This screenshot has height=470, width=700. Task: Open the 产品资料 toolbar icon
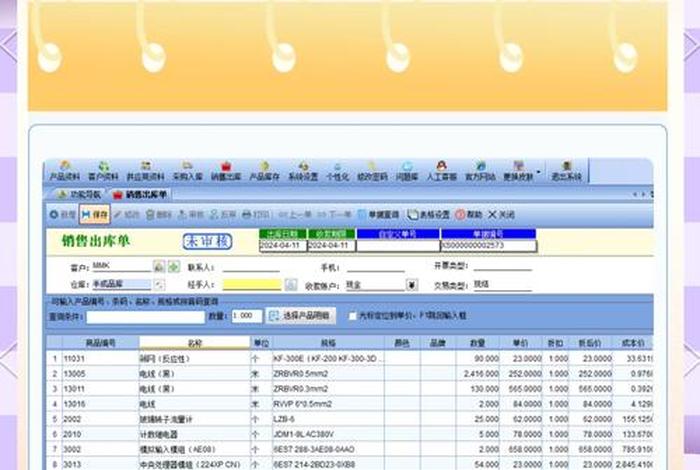(65, 170)
